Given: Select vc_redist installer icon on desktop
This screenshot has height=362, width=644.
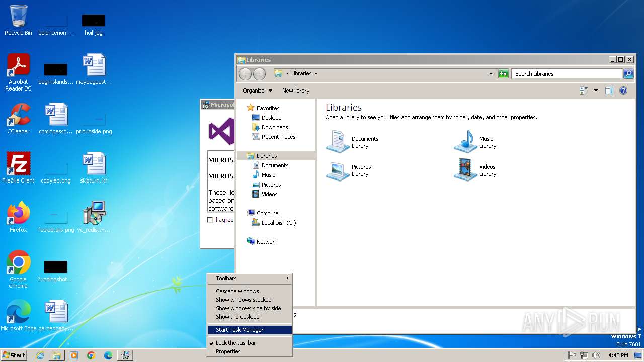Looking at the screenshot, I should tap(94, 217).
